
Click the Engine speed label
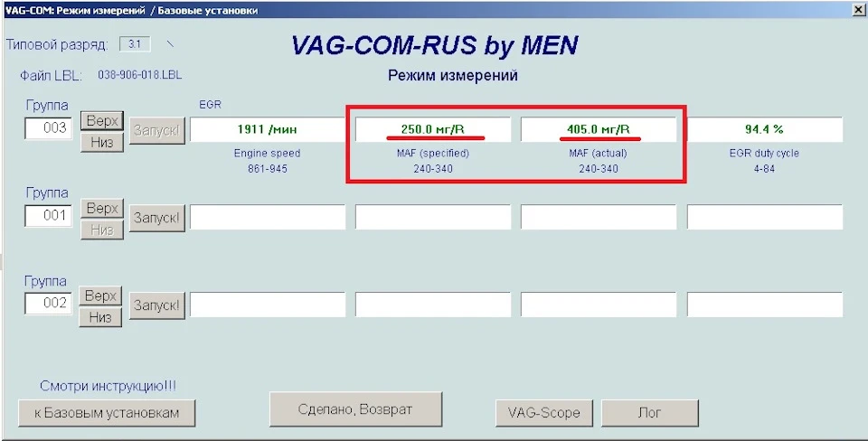click(268, 154)
